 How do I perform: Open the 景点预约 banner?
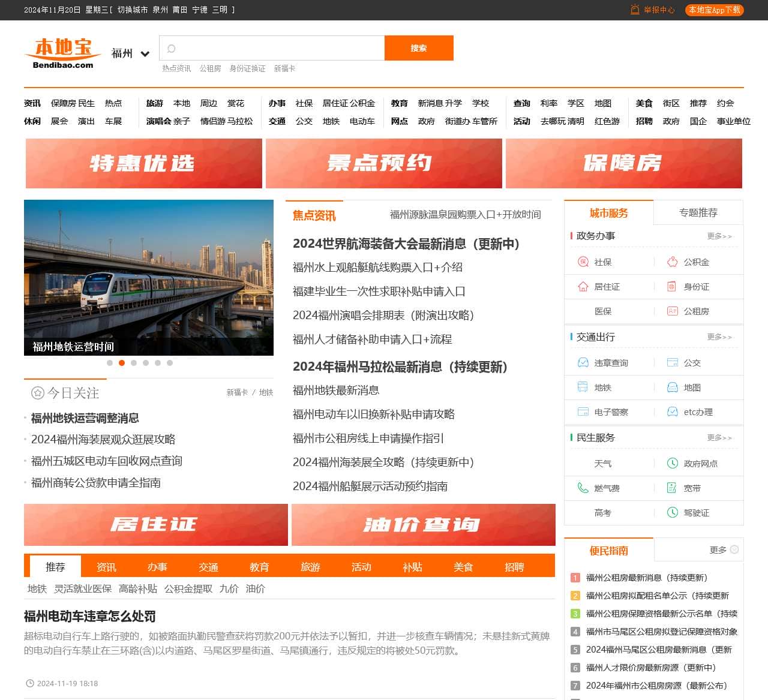tap(384, 163)
